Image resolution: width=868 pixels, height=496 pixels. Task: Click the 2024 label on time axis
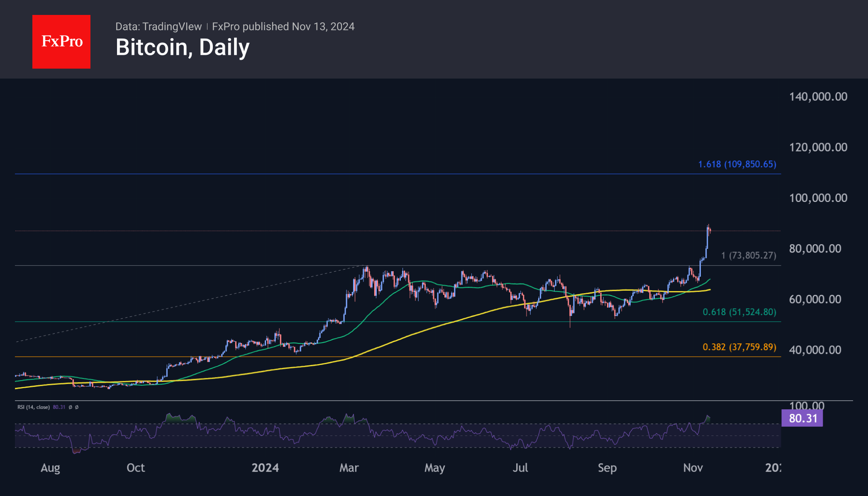(x=265, y=468)
